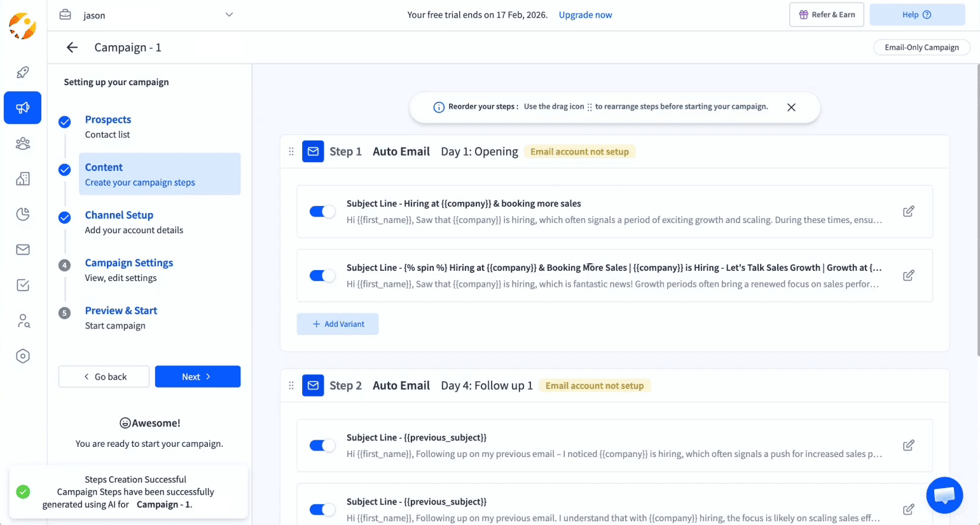Open the edit pencil for Step 1 first variant
The image size is (980, 525).
[x=908, y=211]
